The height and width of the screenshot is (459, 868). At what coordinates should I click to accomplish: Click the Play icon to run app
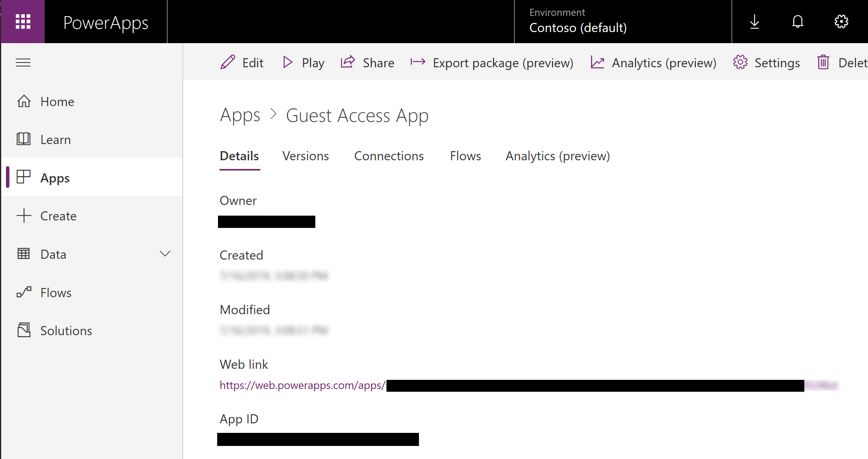(288, 63)
